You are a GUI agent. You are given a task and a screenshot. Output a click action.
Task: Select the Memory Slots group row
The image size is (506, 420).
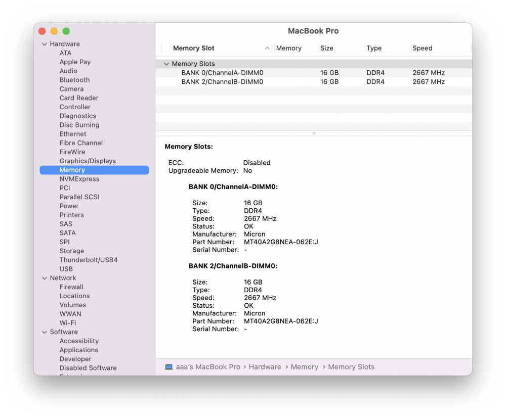(x=314, y=64)
